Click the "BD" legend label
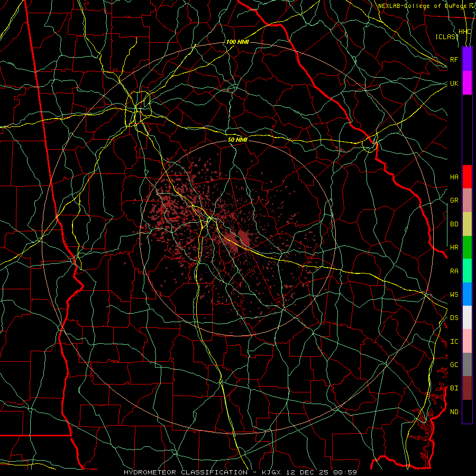The height and width of the screenshot is (476, 476). [x=454, y=224]
